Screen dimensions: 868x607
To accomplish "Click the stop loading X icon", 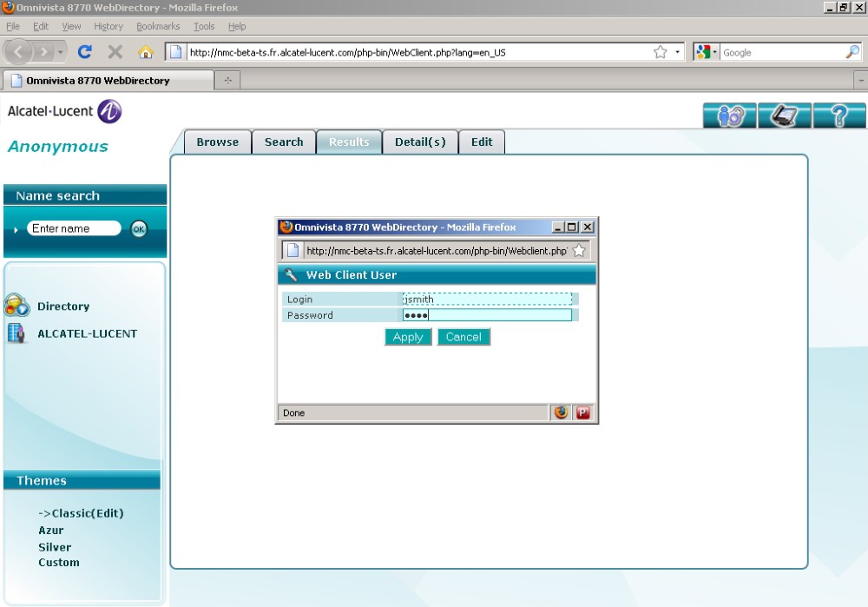I will (115, 52).
